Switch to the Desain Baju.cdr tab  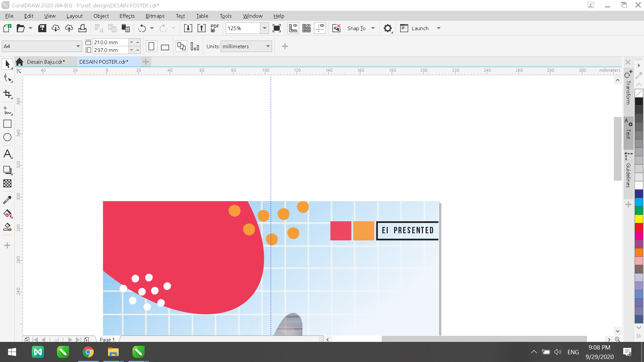(45, 61)
